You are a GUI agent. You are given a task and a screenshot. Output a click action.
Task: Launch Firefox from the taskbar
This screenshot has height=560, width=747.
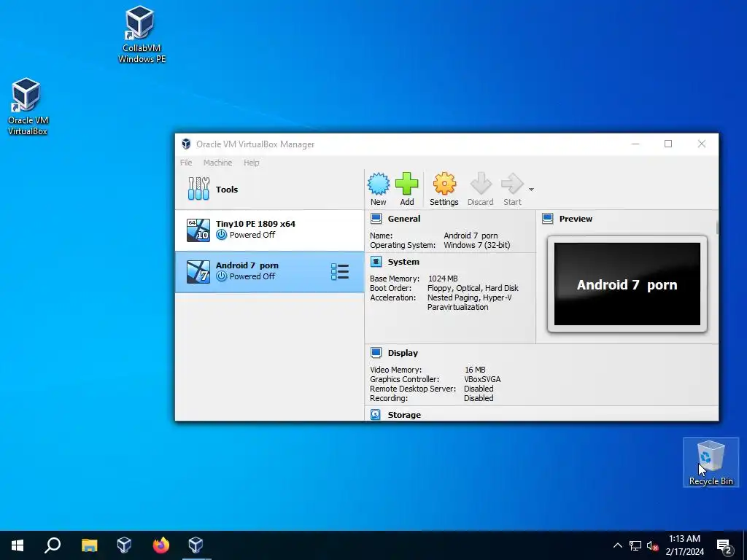160,545
